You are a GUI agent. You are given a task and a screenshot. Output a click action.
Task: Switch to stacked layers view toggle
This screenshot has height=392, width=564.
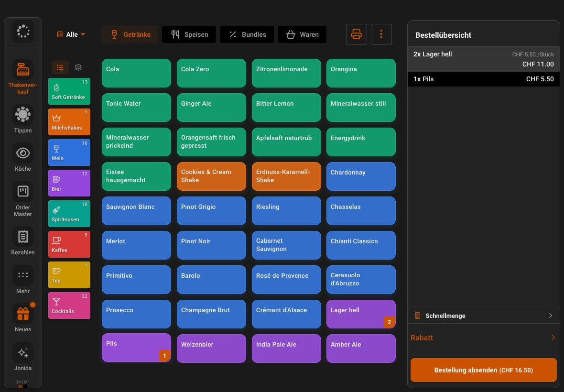78,67
